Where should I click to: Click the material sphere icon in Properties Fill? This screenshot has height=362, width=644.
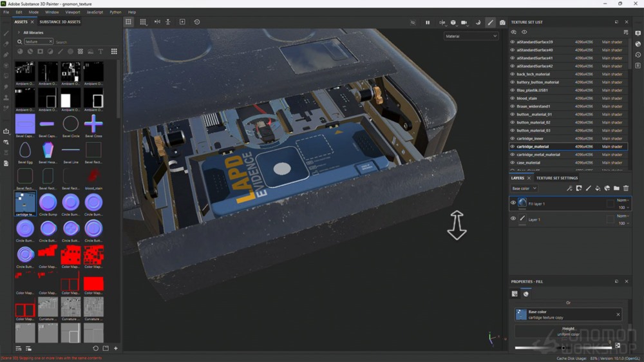526,294
